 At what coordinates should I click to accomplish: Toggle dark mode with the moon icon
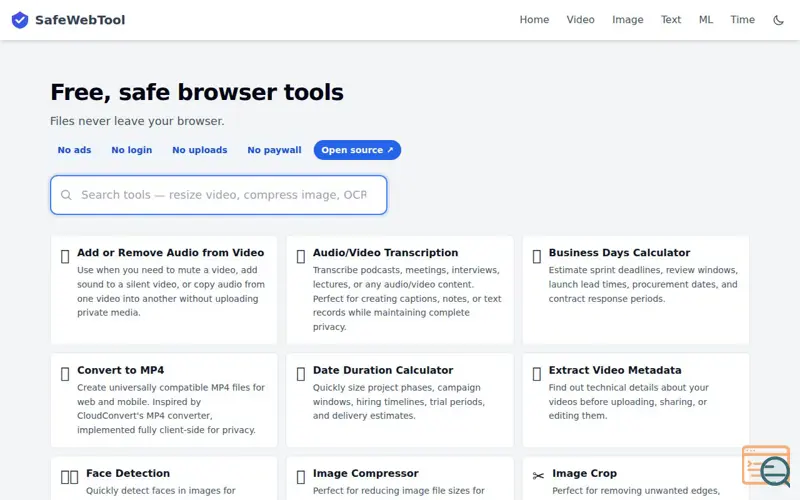tap(778, 20)
